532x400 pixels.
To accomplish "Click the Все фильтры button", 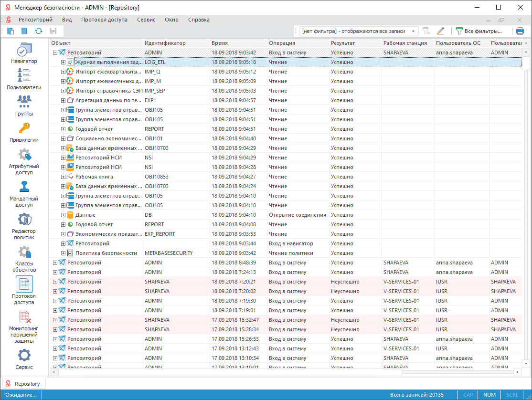I will click(479, 31).
